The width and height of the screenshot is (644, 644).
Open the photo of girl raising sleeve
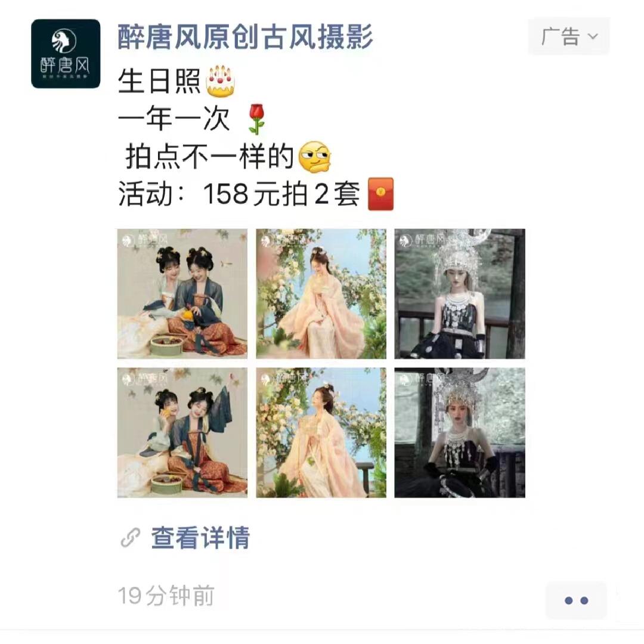[182, 433]
